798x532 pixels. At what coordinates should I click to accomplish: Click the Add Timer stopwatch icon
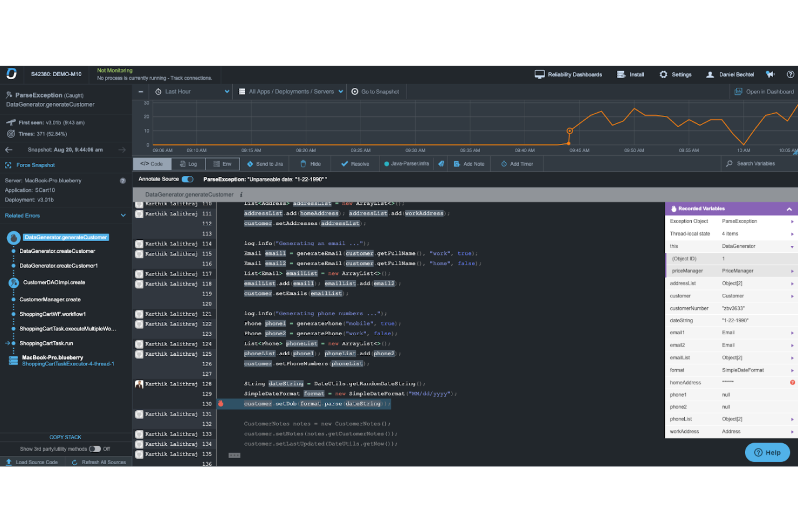point(503,163)
